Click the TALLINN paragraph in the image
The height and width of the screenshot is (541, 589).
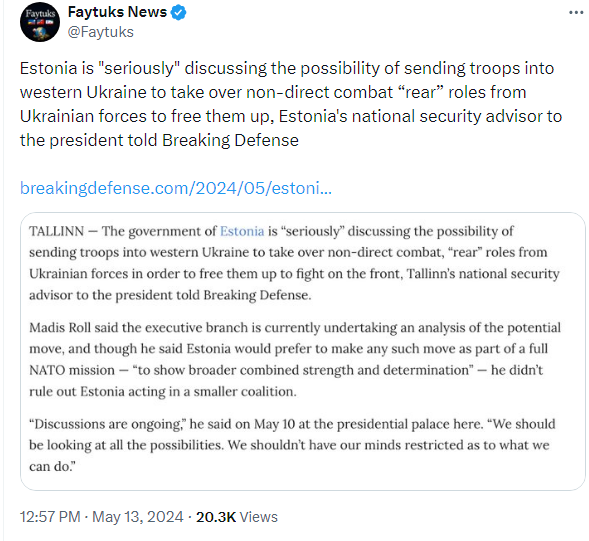pyautogui.click(x=294, y=263)
